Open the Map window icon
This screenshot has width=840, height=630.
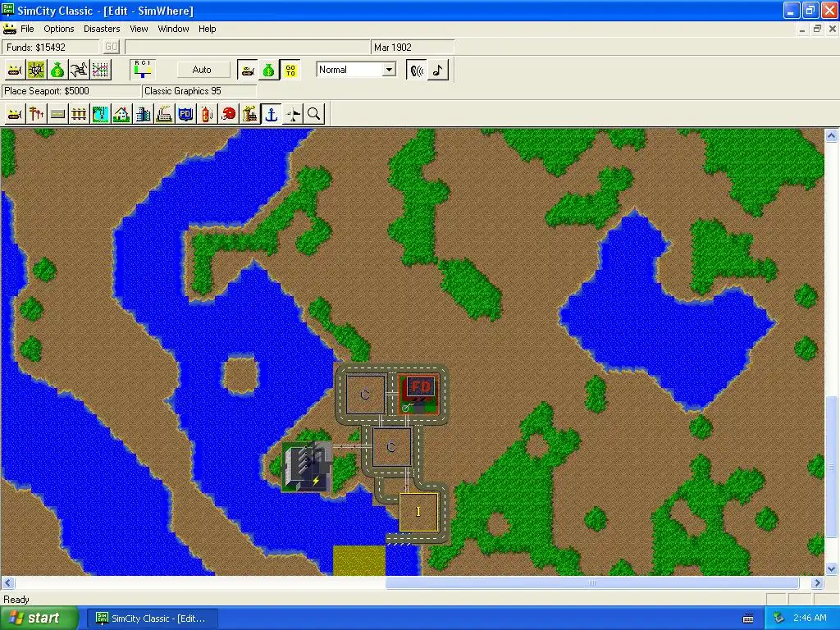36,70
